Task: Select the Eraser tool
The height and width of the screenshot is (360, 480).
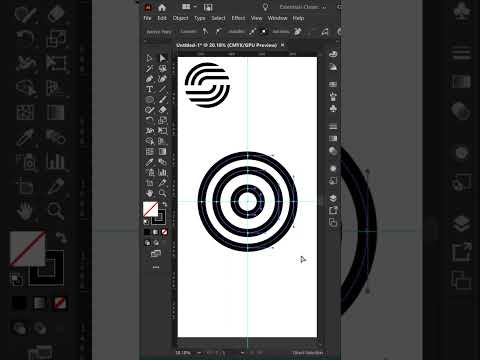Action: coord(163,110)
